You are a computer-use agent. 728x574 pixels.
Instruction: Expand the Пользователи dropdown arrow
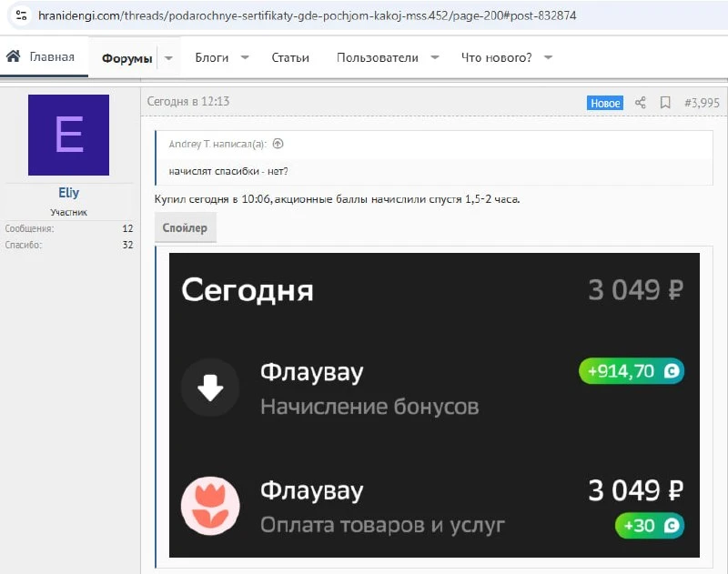435,57
